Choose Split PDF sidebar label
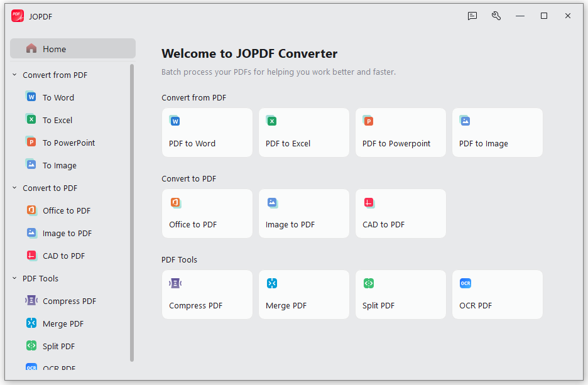 [x=58, y=346]
